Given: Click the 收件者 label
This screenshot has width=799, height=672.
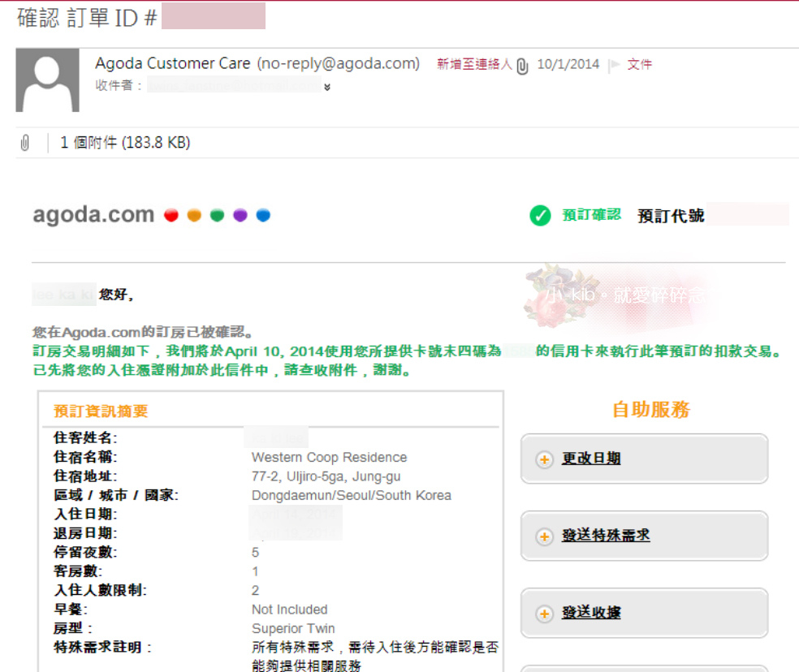Looking at the screenshot, I should 119,85.
